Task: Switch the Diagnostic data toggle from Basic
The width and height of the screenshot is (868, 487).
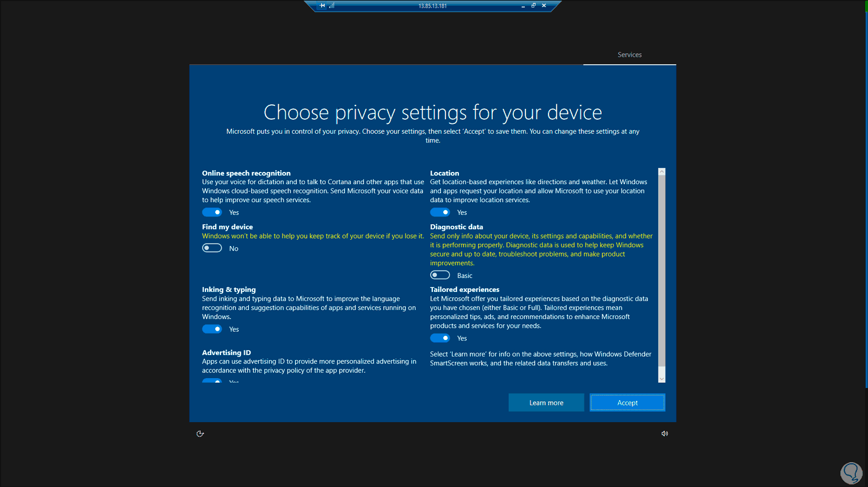Action: point(440,275)
